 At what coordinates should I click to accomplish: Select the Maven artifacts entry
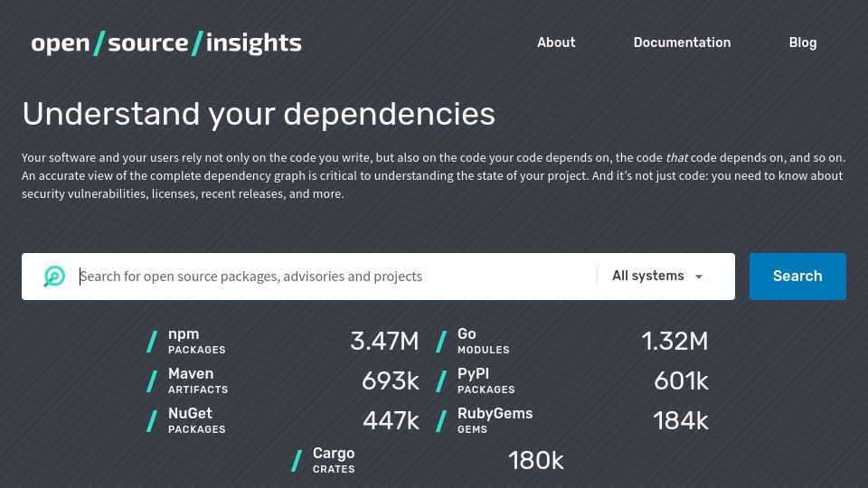tap(283, 381)
